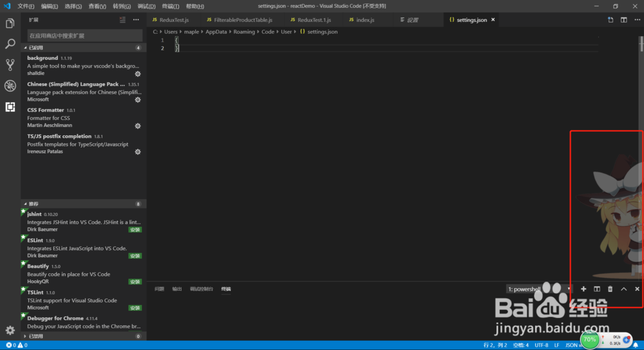Change indentation spaces setting in status bar

[520, 345]
